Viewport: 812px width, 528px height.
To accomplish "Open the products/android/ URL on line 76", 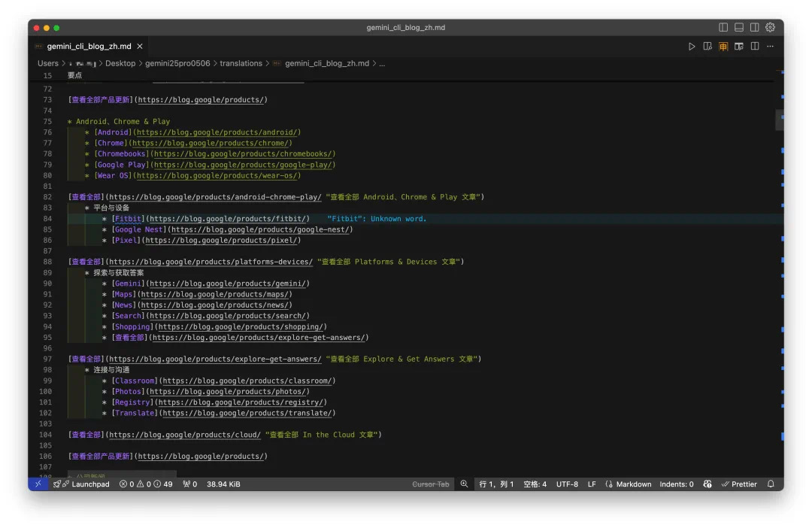I will pos(217,132).
